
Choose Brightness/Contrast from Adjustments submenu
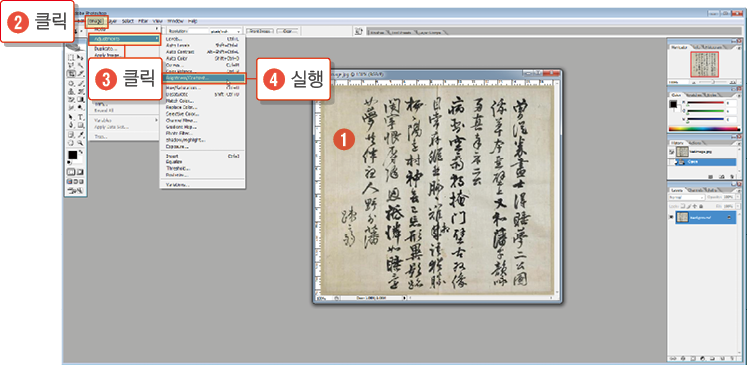[x=203, y=77]
